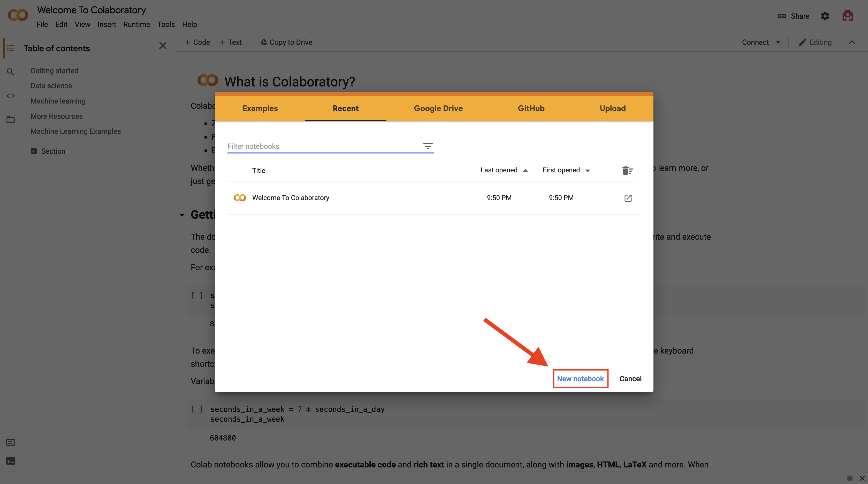Click the filter options icon beside Filter notebooks
This screenshot has width=868, height=484.
[428, 146]
